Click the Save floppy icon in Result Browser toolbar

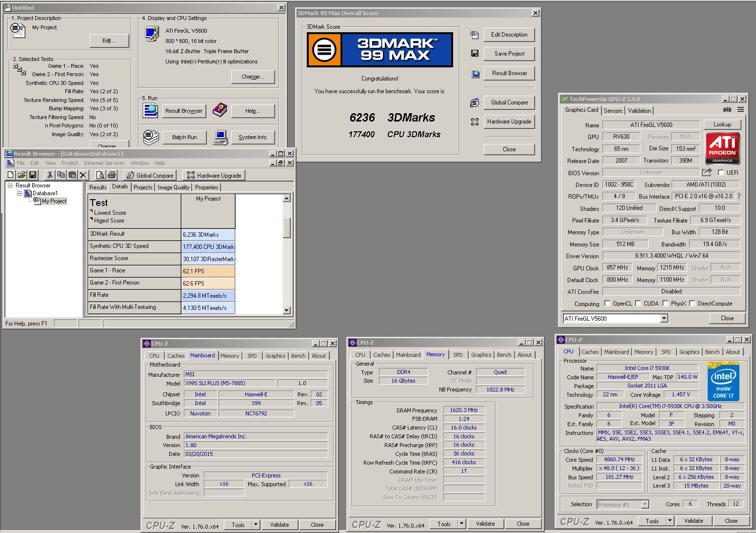33,175
